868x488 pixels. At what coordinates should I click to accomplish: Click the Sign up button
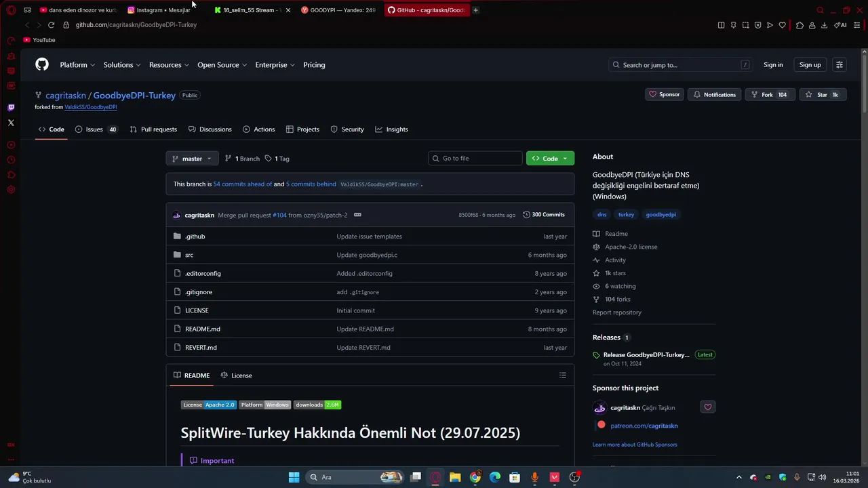click(810, 65)
